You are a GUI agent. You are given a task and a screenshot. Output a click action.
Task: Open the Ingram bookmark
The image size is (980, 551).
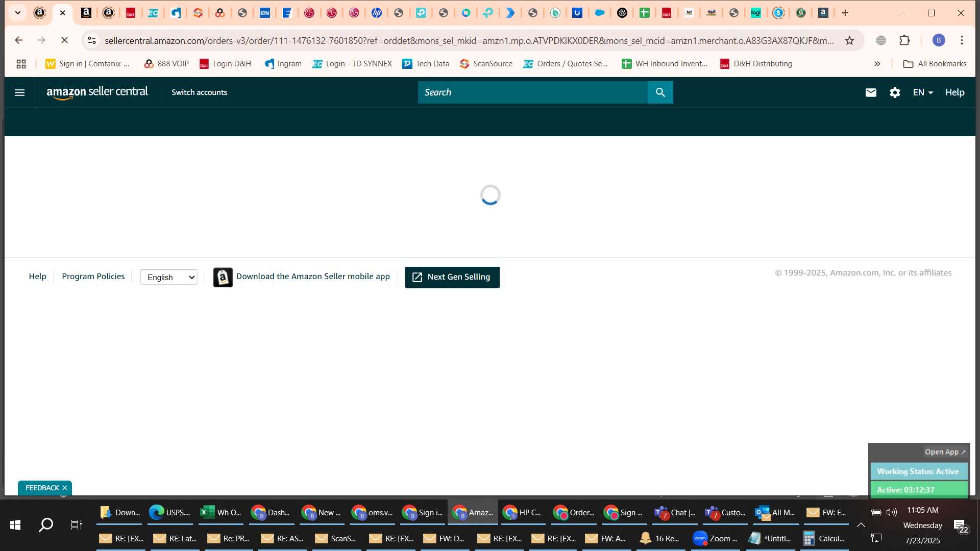283,64
